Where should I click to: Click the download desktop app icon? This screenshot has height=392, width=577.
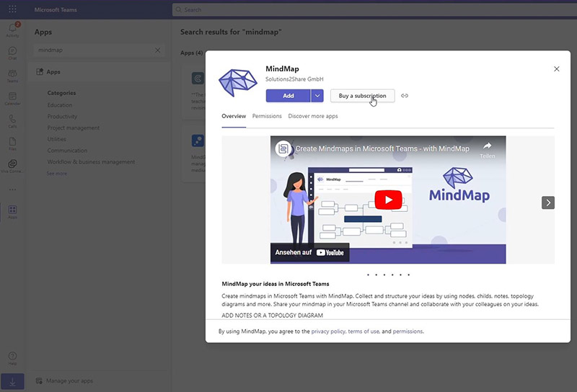click(x=12, y=382)
